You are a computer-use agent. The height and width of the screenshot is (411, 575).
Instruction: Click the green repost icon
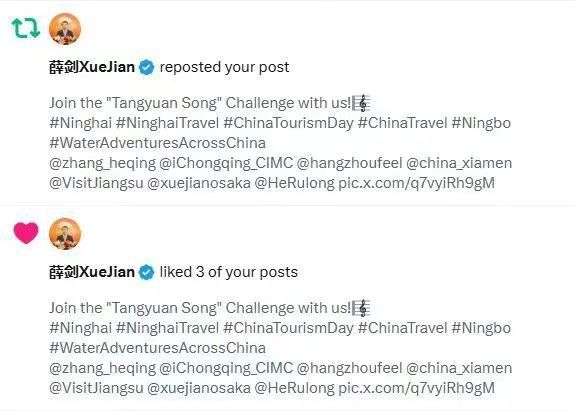[x=26, y=29]
